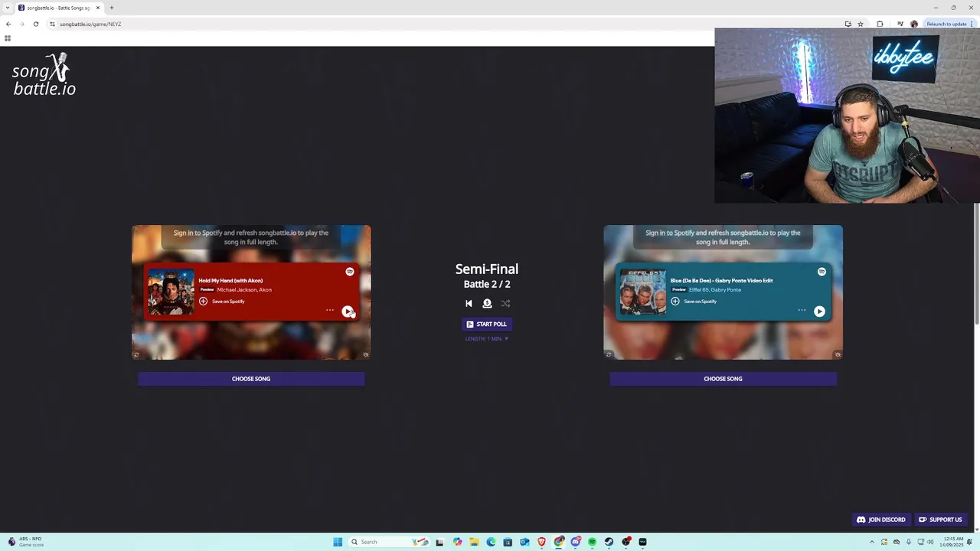Choose the Blue (Da Ba Dee) song
Screen dimensions: 980x551
[x=723, y=379]
